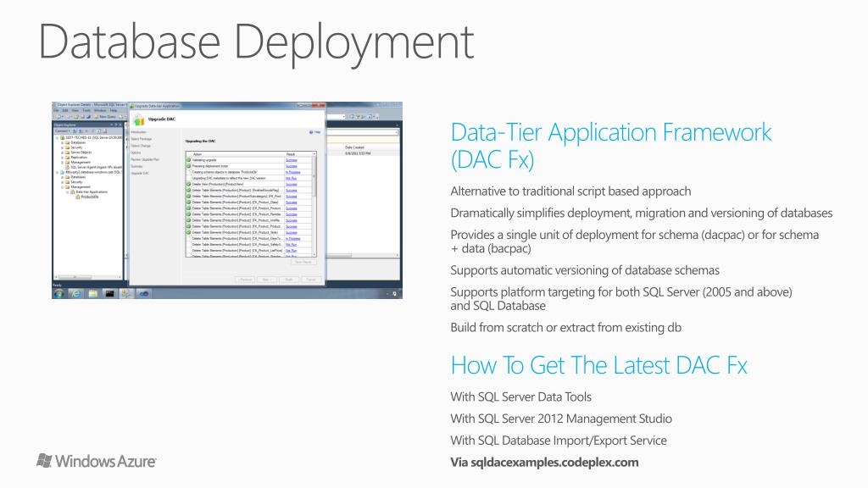The height and width of the screenshot is (488, 868).
Task: Select the Select Package wizard step
Action: [x=142, y=139]
